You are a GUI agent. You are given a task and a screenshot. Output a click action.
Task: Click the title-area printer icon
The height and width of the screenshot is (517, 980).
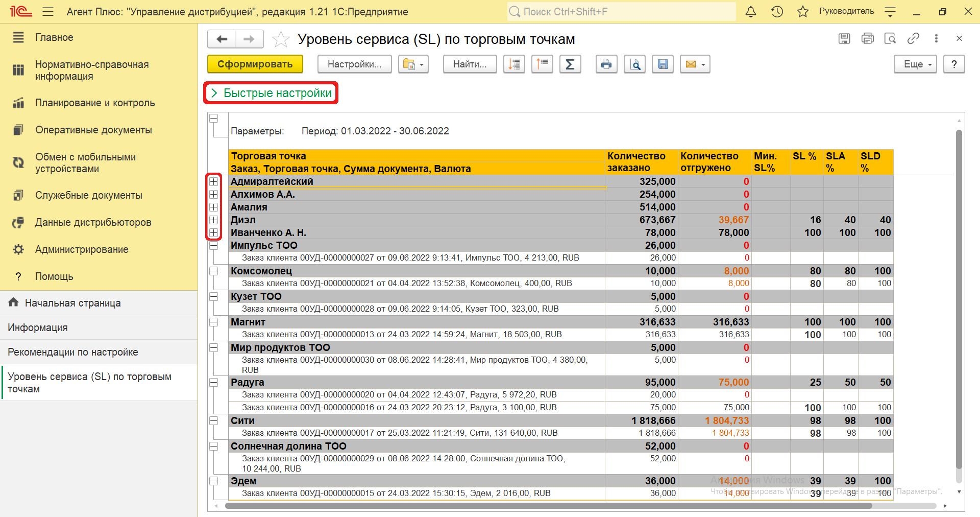(x=867, y=38)
